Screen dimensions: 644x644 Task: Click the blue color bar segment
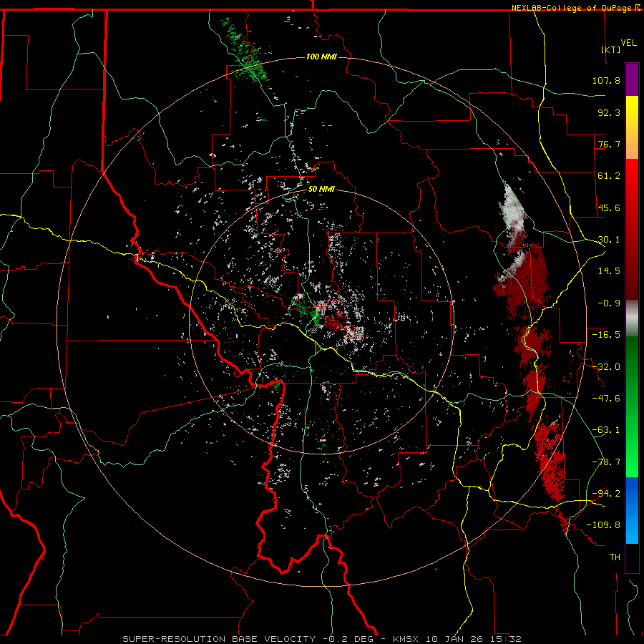(x=632, y=510)
